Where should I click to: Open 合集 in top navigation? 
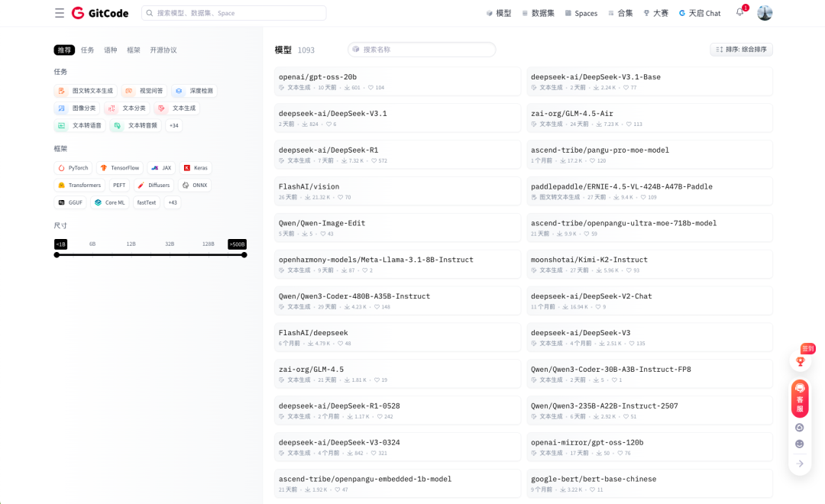(620, 13)
